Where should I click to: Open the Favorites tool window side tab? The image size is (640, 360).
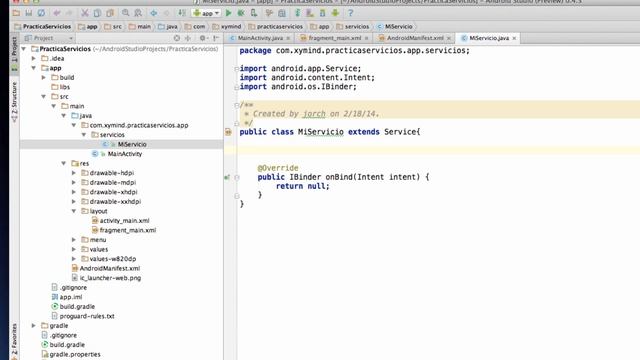tap(14, 341)
